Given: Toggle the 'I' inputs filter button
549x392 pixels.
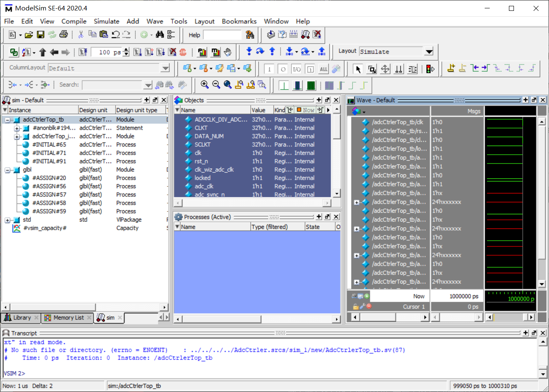Looking at the screenshot, I should [x=269, y=69].
